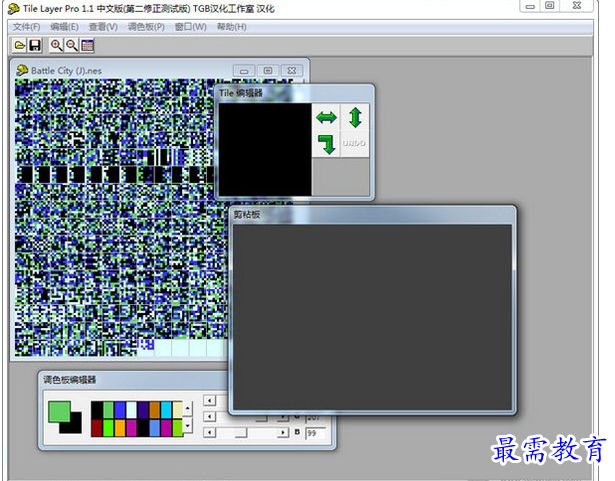Open the 编辑(E) menu

[x=64, y=27]
